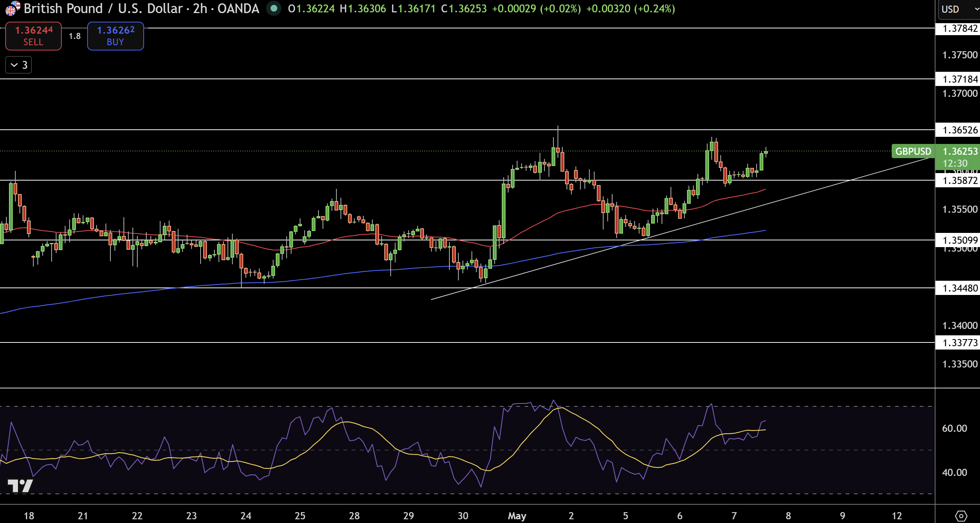
Task: Click the current price 1.36253 label
Action: click(x=959, y=151)
